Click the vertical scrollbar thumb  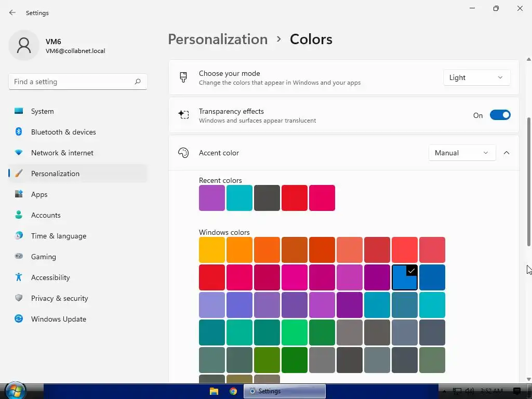[528, 181]
